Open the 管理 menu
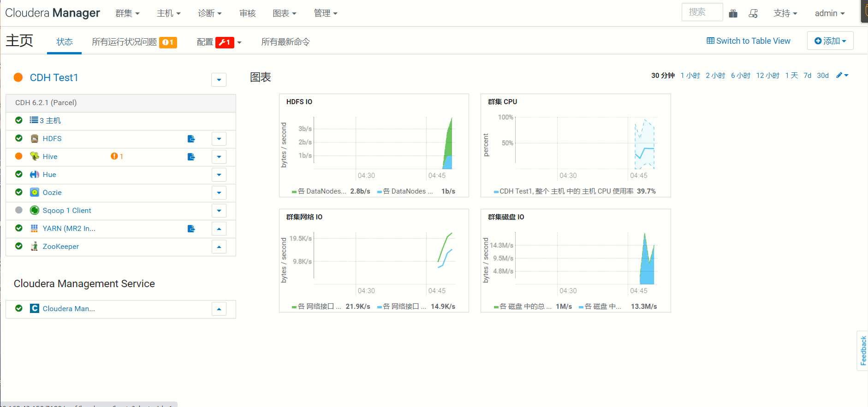Image resolution: width=868 pixels, height=407 pixels. click(326, 13)
